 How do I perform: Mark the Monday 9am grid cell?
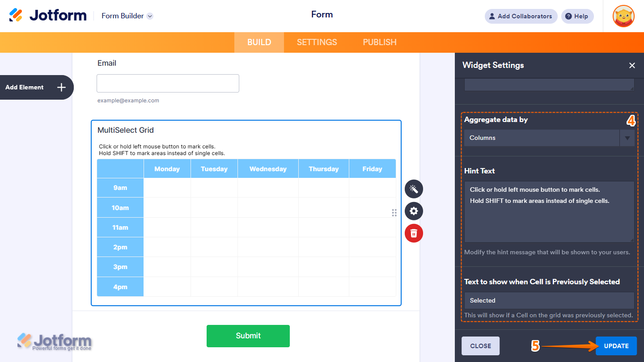(x=167, y=188)
